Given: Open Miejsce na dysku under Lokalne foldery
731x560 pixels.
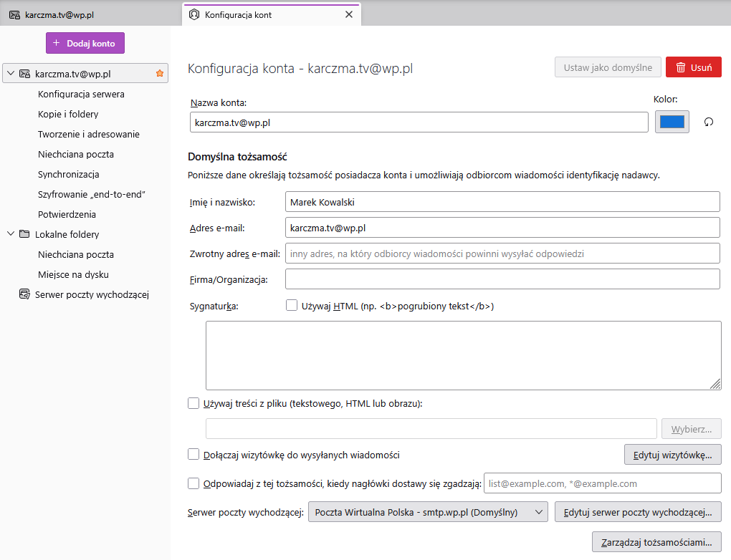Looking at the screenshot, I should 73,274.
